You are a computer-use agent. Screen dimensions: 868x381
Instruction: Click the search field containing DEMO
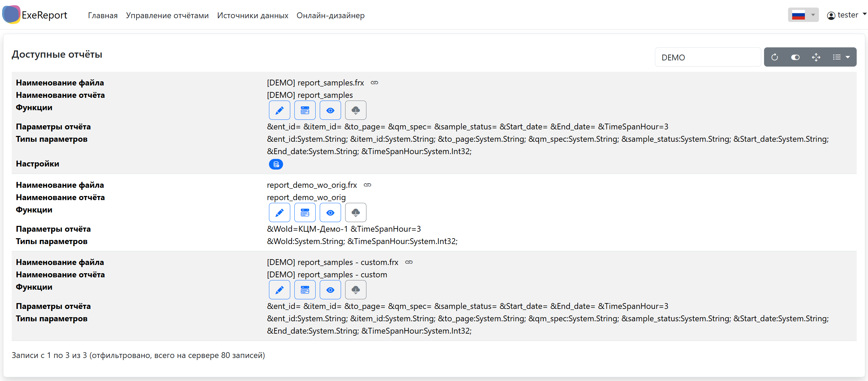coord(707,57)
